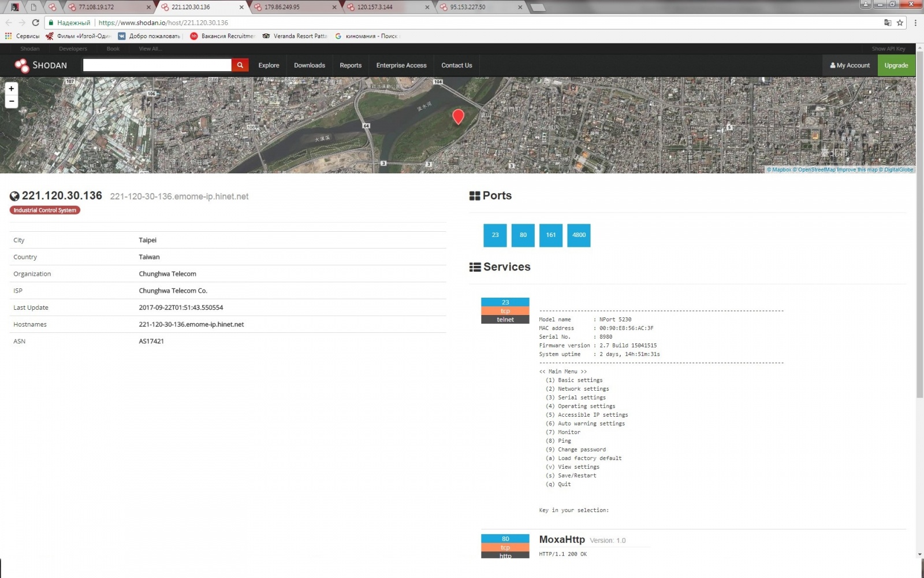Open the Фильм «Изгой-Один» bookmark
Screen dimensions: 924x578
pos(79,36)
